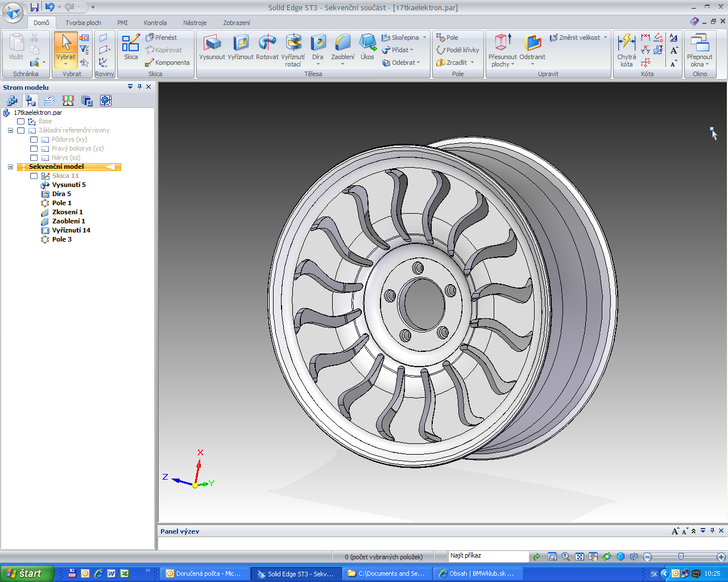728x582 pixels.
Task: Click the Komponenta button in Skica group
Action: click(x=168, y=63)
